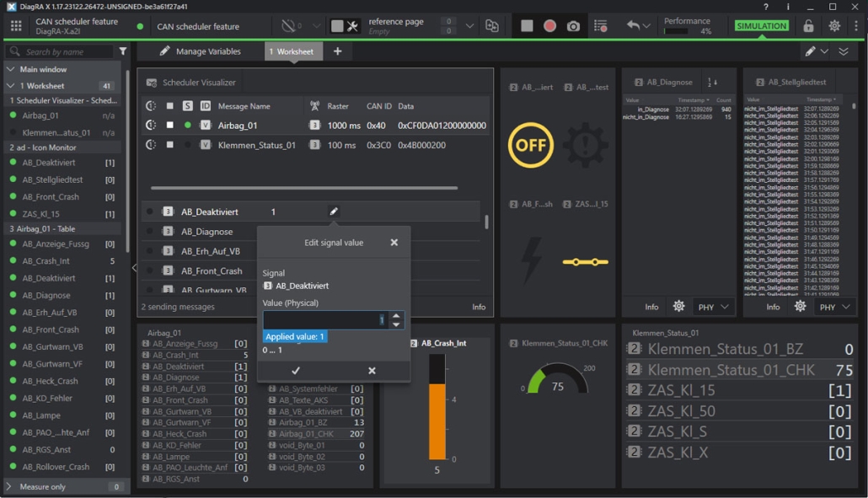This screenshot has width=868, height=498.
Task: Open the reference page dropdown arrow
Action: point(469,26)
